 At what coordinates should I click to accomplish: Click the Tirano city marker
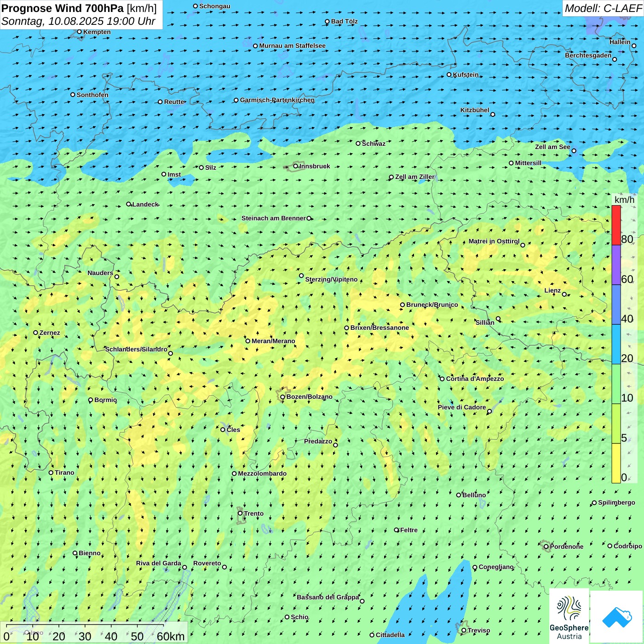51,472
